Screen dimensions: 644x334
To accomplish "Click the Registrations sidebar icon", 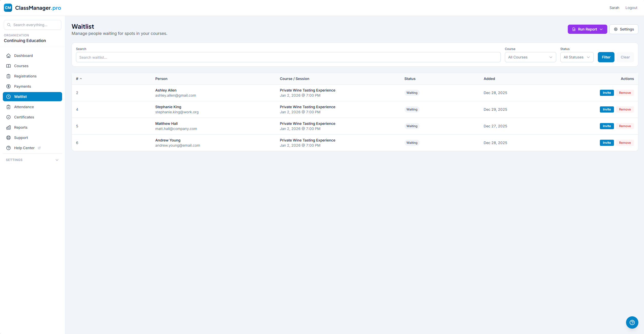I will pos(8,76).
